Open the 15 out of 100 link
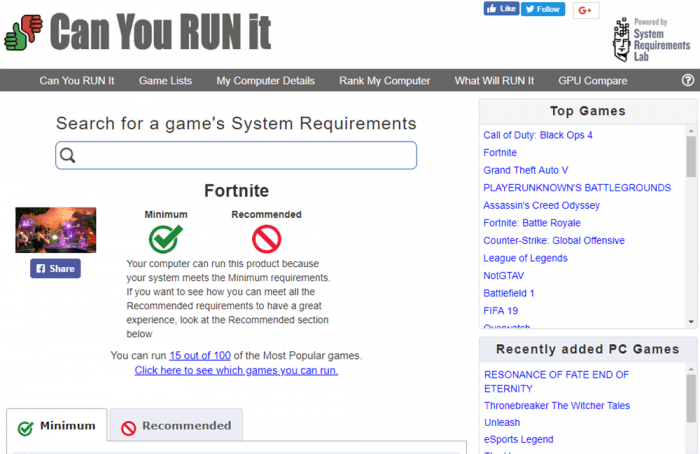The image size is (700, 454). (x=200, y=356)
